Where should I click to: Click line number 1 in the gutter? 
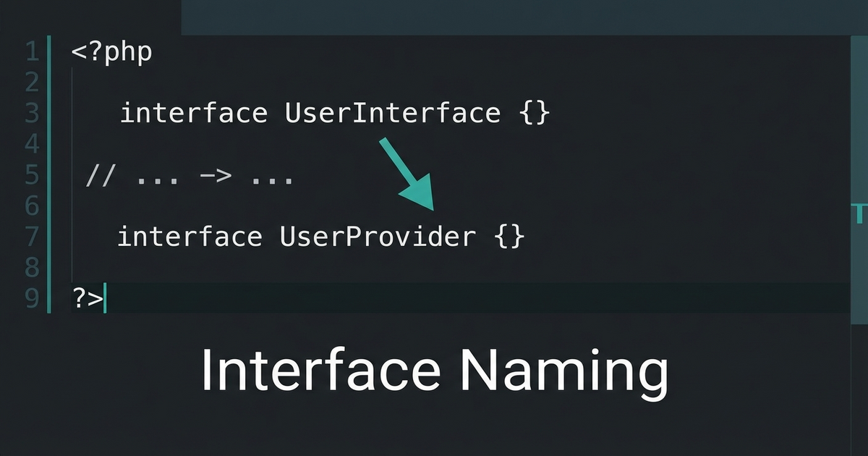coord(31,51)
